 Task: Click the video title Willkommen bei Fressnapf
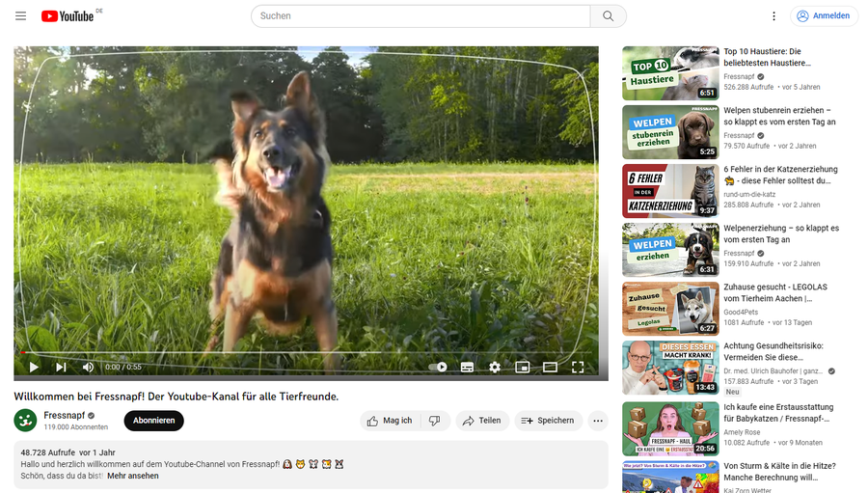point(176,397)
